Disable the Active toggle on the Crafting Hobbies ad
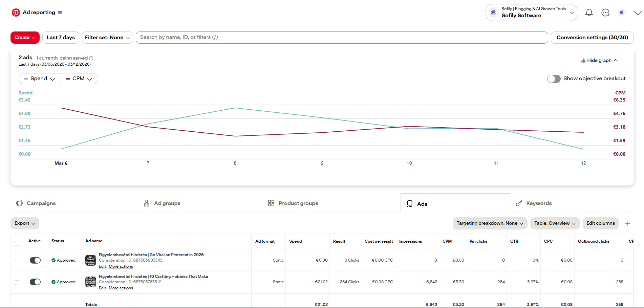644x308 pixels. tap(35, 282)
